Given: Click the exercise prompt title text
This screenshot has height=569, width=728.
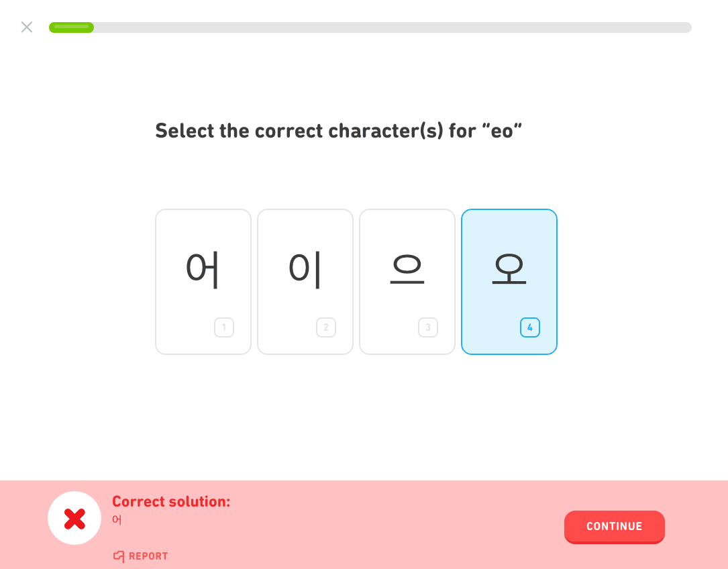Looking at the screenshot, I should [339, 131].
